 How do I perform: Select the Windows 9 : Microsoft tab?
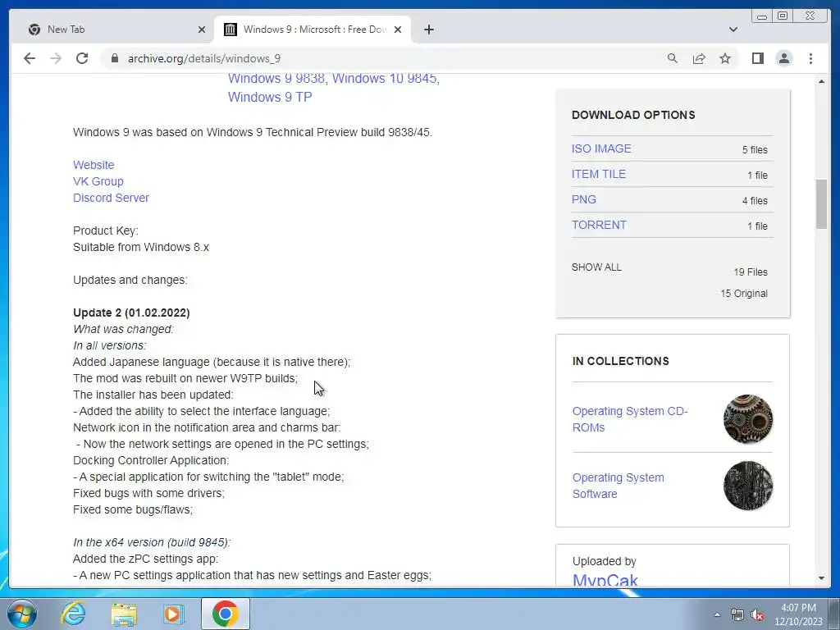point(313,30)
